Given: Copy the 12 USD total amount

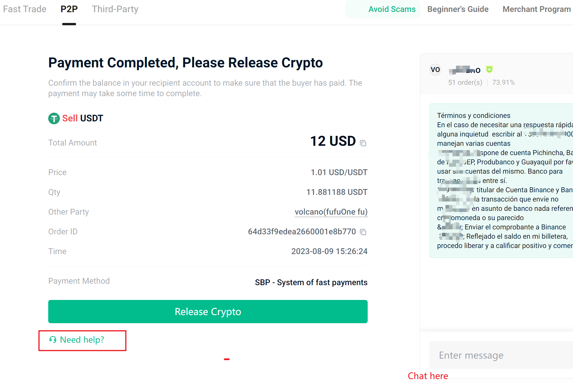Looking at the screenshot, I should 363,143.
